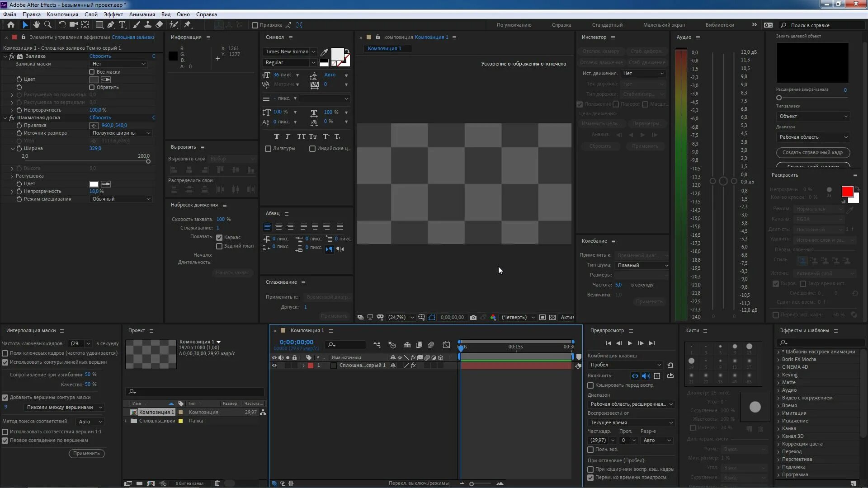The width and height of the screenshot is (868, 488).
Task: Hide layer 1 with its eye toggle
Action: pos(274,366)
